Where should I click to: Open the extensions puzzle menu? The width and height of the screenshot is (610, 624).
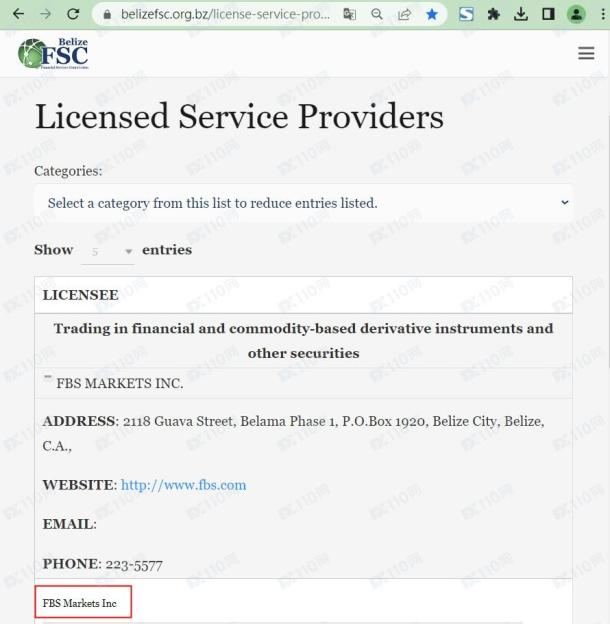pos(493,14)
